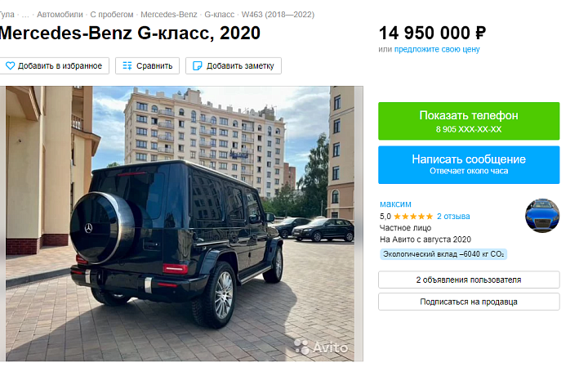The height and width of the screenshot is (376, 588).
Task: Add listing via Добавить в избранное
Action: click(54, 66)
